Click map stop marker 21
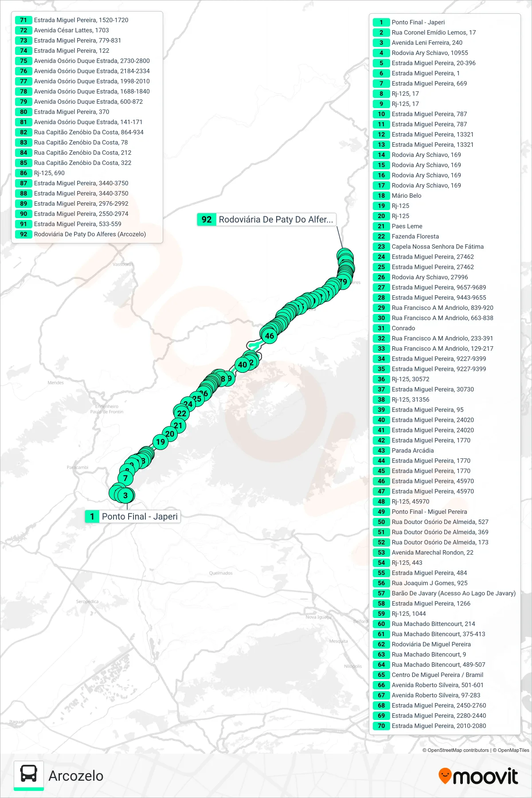Viewport: 532px width, 798px height. pos(178,425)
